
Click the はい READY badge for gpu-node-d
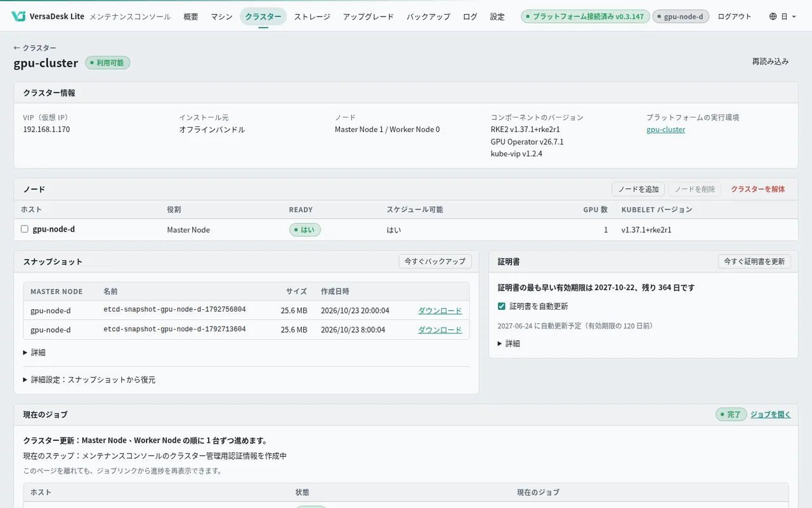pyautogui.click(x=304, y=230)
